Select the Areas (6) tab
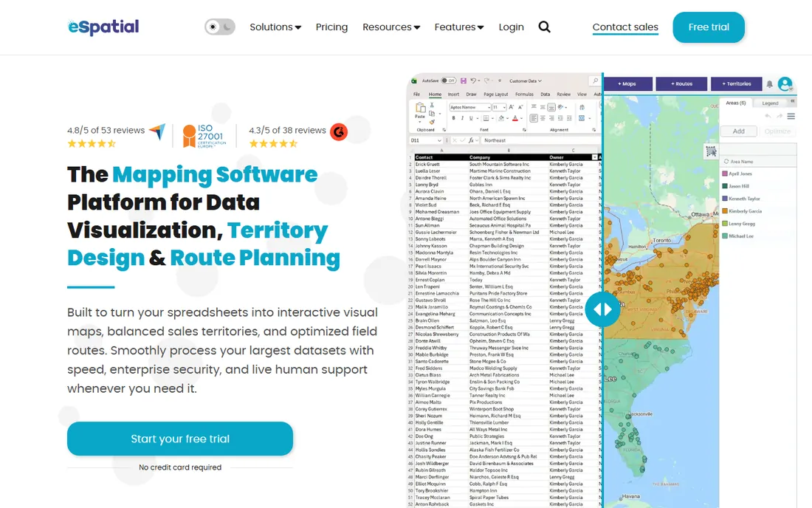This screenshot has width=812, height=508. [x=735, y=103]
